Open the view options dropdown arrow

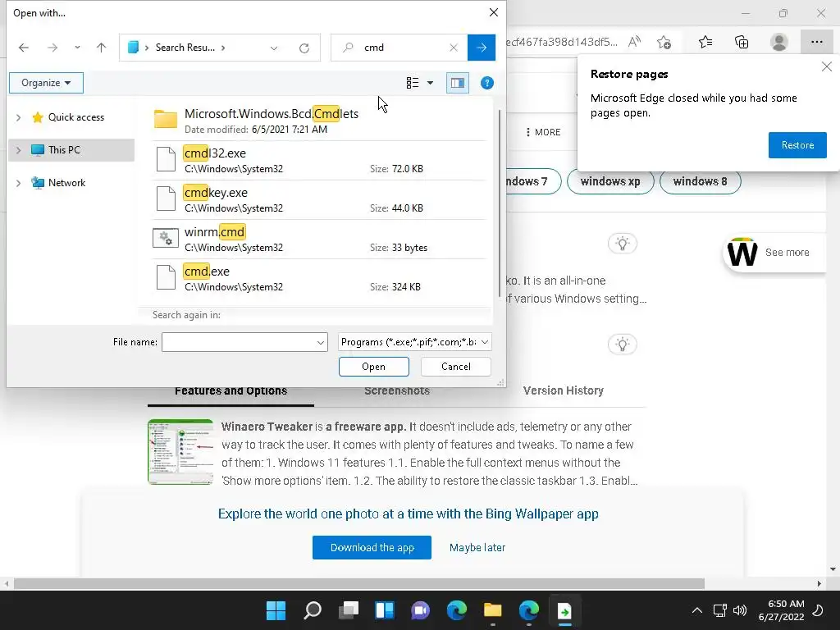(x=430, y=83)
